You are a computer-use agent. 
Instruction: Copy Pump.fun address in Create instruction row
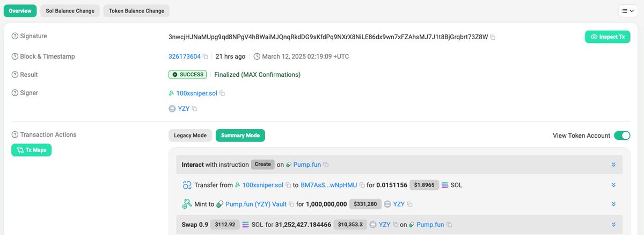326,165
